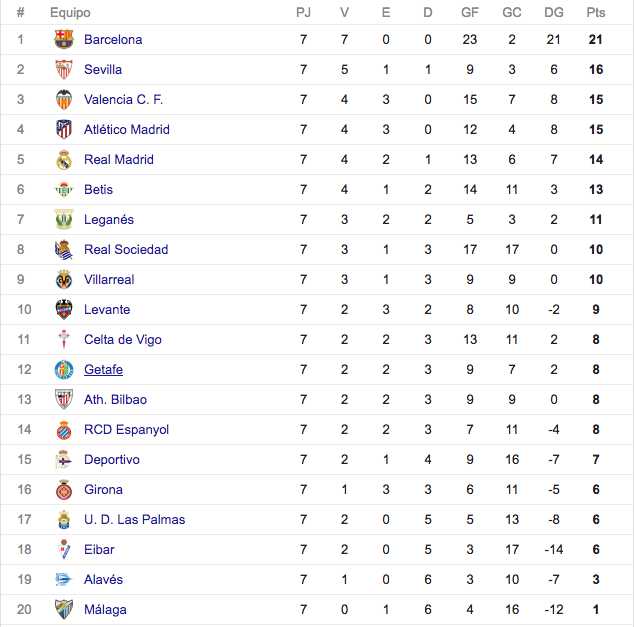Open the RCD Espanyol team page
The width and height of the screenshot is (634, 627).
[x=127, y=429]
